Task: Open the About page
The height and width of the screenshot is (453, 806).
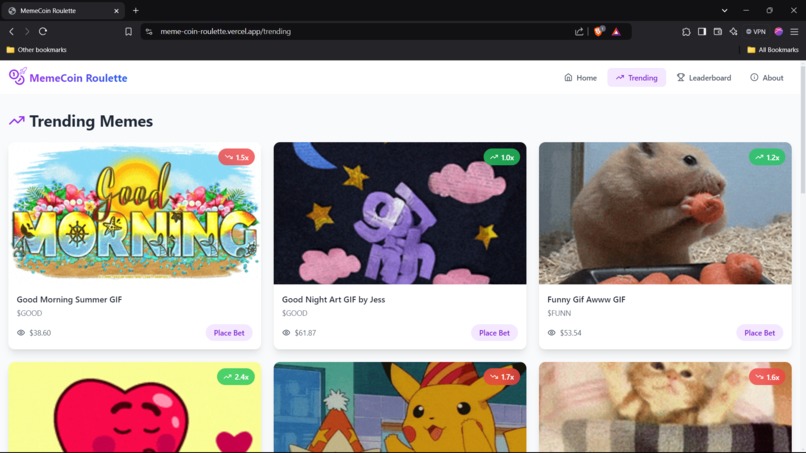Action: 766,78
